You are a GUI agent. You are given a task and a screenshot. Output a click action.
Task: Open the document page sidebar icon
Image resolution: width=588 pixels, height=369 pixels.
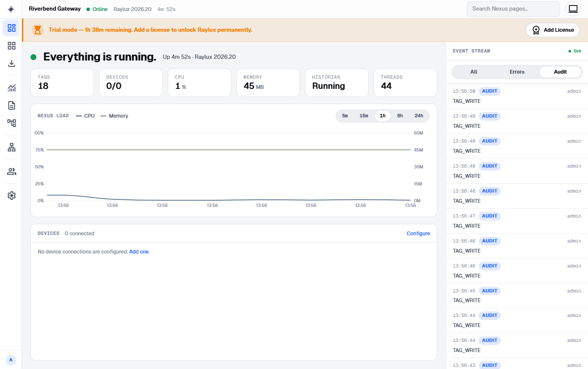[11, 105]
